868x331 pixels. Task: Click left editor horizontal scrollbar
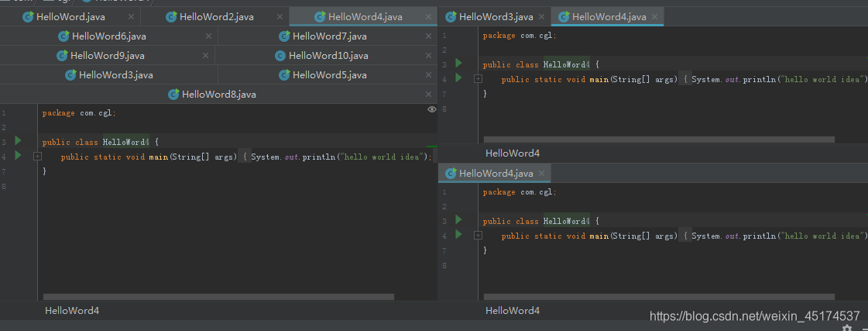click(x=218, y=297)
